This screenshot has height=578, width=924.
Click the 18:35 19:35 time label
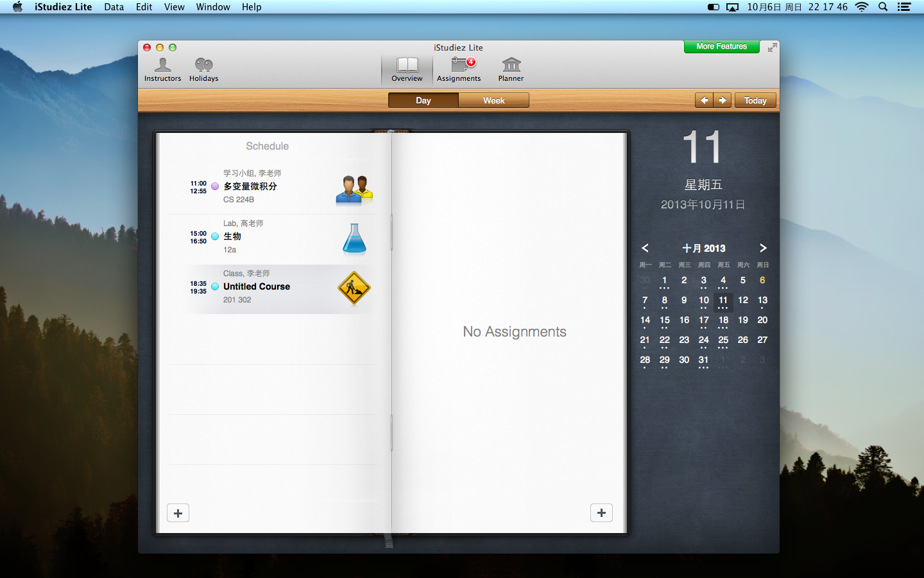[x=198, y=288]
